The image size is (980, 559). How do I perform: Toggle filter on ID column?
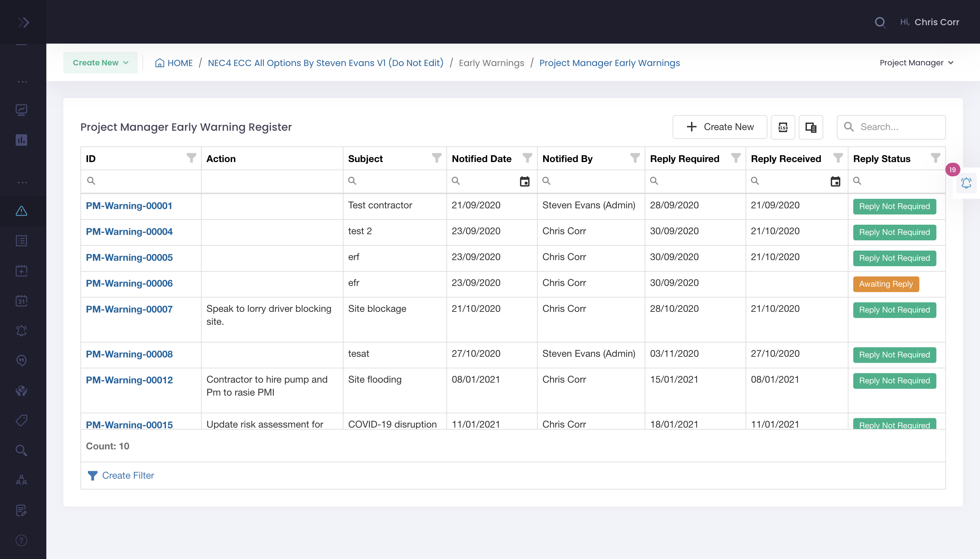pos(191,158)
